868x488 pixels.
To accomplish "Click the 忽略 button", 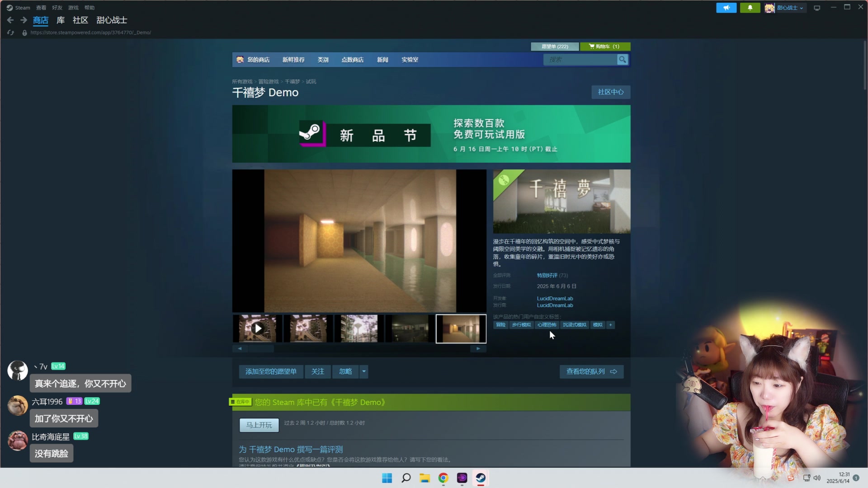I will pos(345,371).
